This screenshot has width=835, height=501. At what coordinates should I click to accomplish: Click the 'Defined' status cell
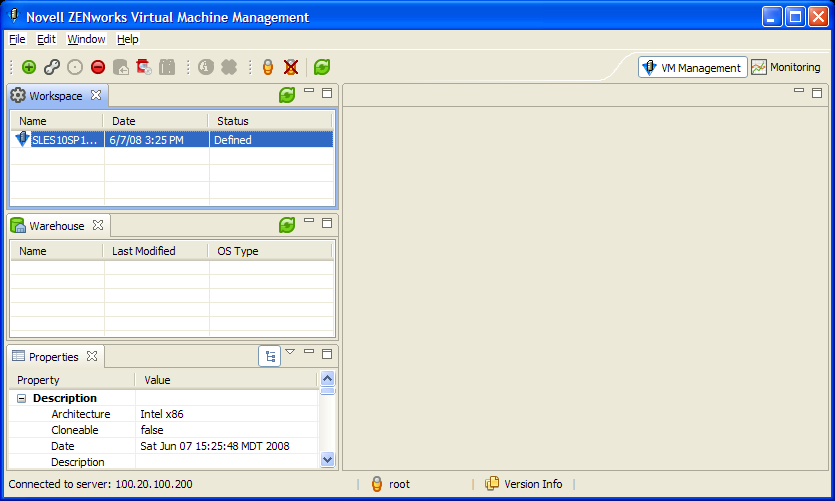(x=271, y=140)
